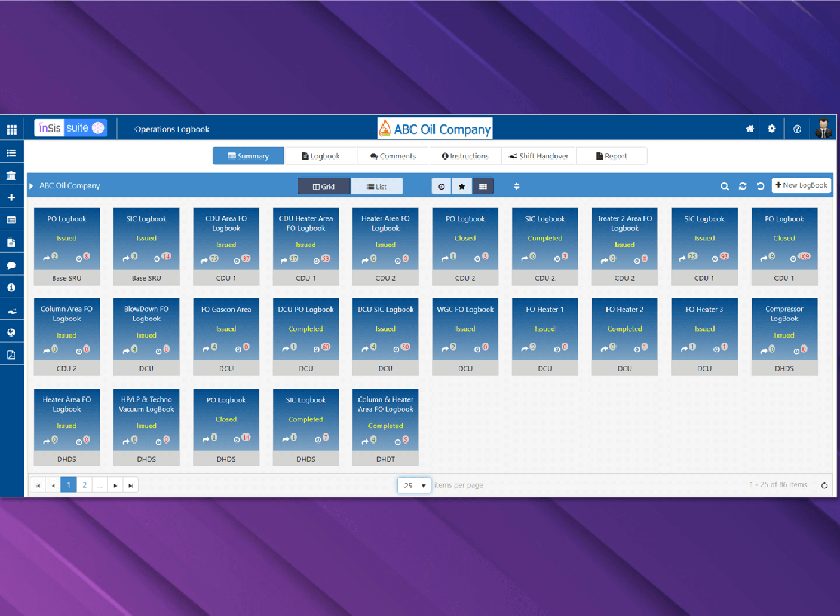Expand the ABC Oil Company tree arrow

tap(31, 186)
